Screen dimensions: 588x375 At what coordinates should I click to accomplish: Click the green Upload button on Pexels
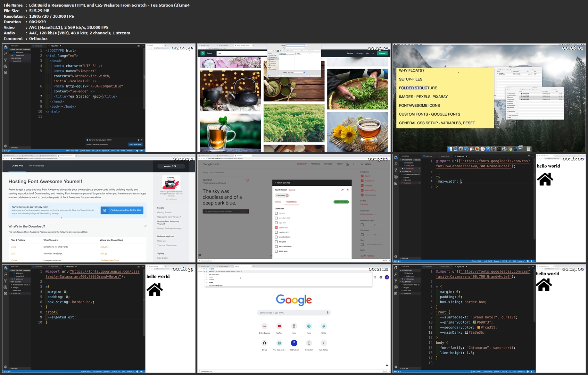point(382,53)
